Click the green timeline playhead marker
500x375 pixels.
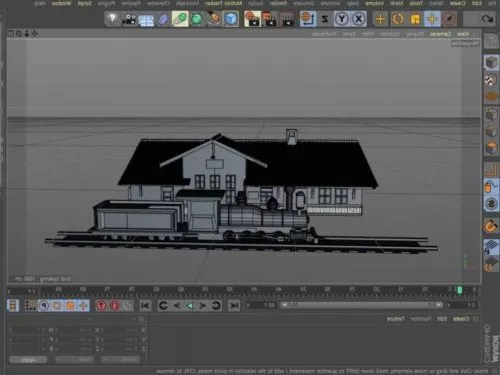point(460,291)
